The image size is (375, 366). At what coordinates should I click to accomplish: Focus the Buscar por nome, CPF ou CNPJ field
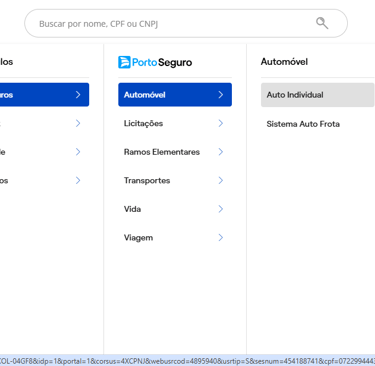coord(186,23)
